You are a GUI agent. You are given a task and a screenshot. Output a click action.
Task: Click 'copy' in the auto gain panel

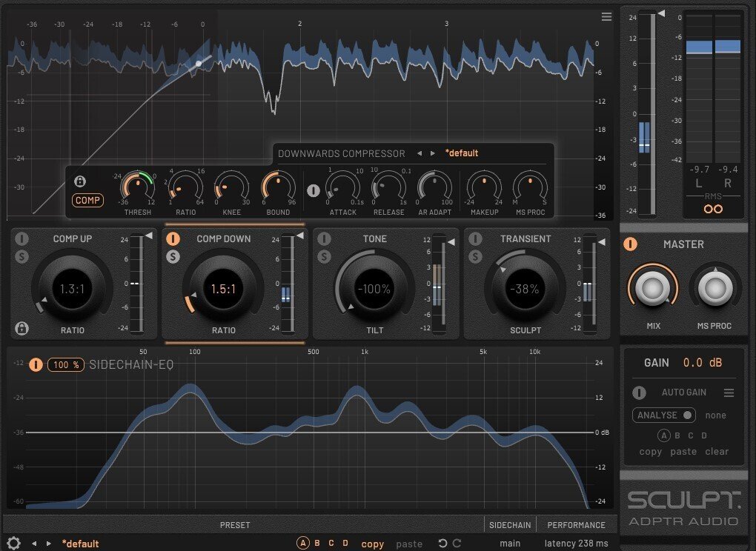click(x=651, y=452)
